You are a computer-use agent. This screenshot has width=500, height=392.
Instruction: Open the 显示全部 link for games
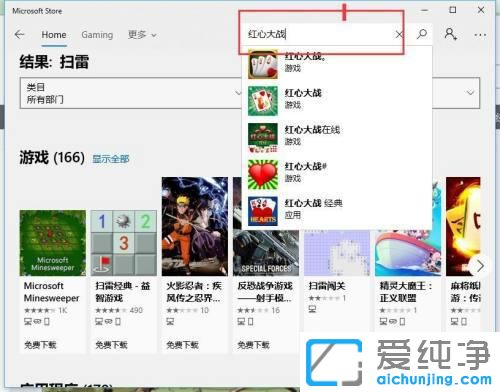pos(111,159)
